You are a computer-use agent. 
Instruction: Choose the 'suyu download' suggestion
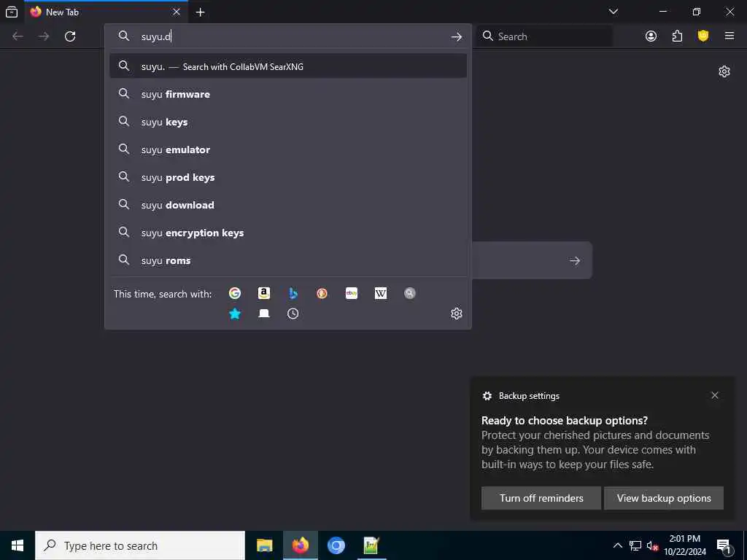click(x=287, y=205)
